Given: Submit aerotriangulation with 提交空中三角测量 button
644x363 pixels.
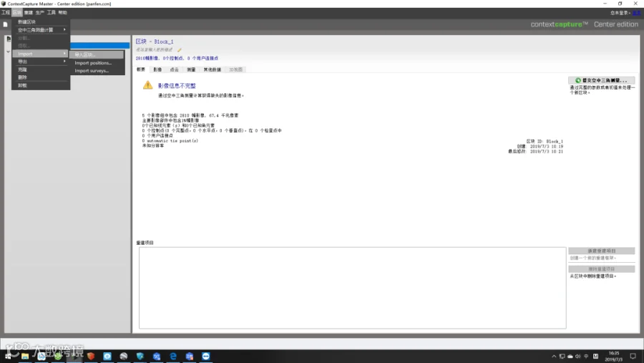Looking at the screenshot, I should (602, 81).
